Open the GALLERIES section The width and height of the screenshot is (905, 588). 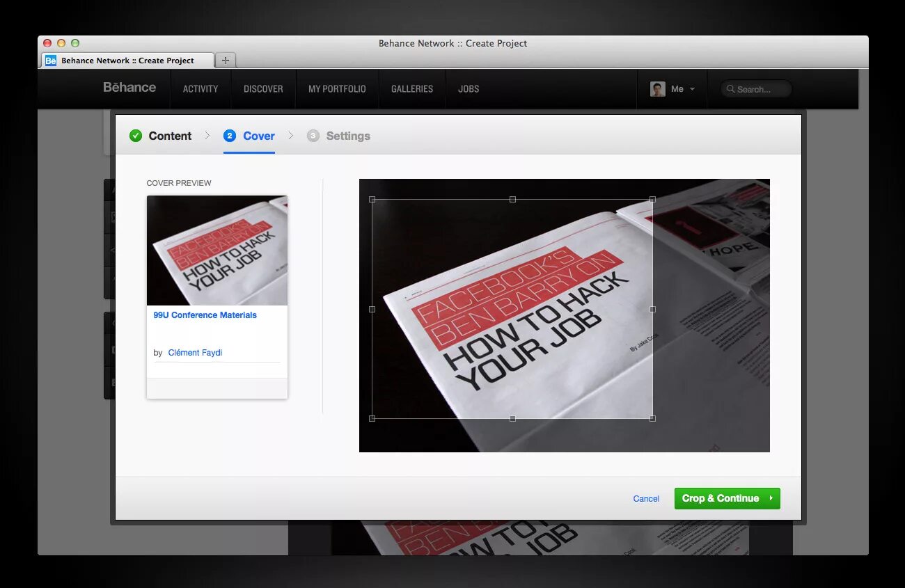pyautogui.click(x=412, y=89)
